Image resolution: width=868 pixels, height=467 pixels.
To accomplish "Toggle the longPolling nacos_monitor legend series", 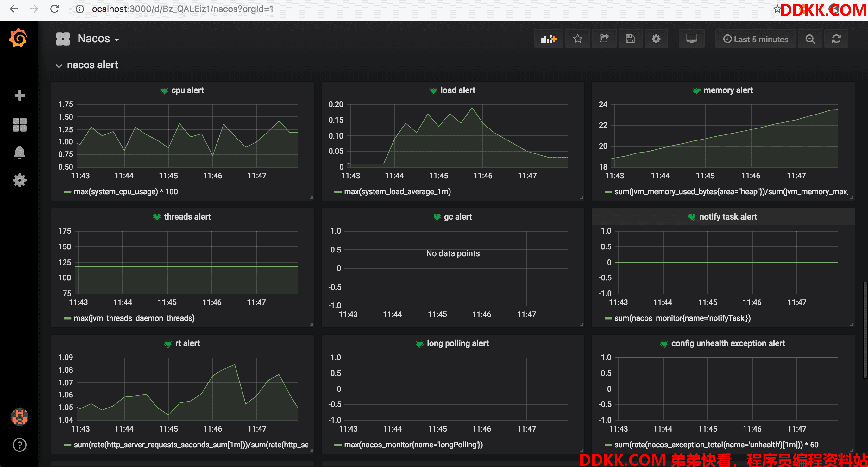I will point(413,445).
